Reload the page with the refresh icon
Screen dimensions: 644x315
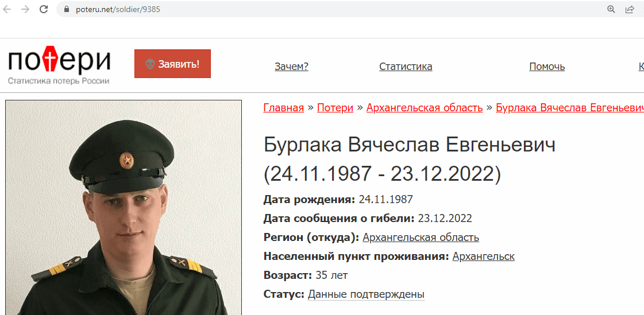pos(44,9)
